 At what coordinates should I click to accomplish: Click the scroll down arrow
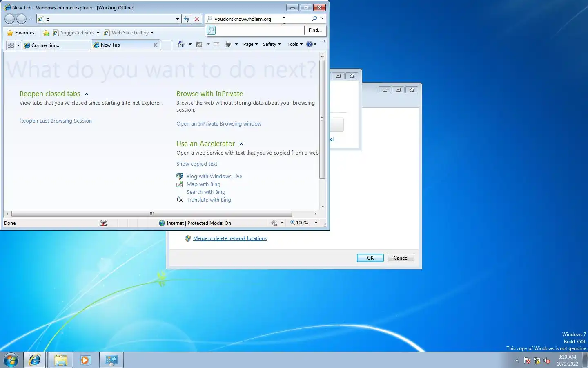point(323,207)
